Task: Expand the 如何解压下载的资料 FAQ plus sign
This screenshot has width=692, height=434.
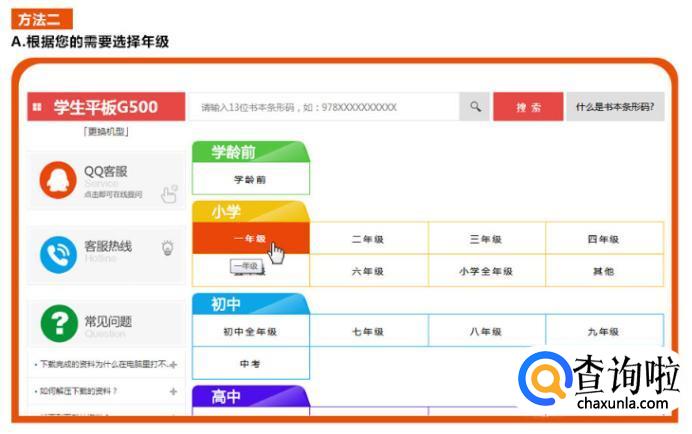Action: pyautogui.click(x=173, y=391)
